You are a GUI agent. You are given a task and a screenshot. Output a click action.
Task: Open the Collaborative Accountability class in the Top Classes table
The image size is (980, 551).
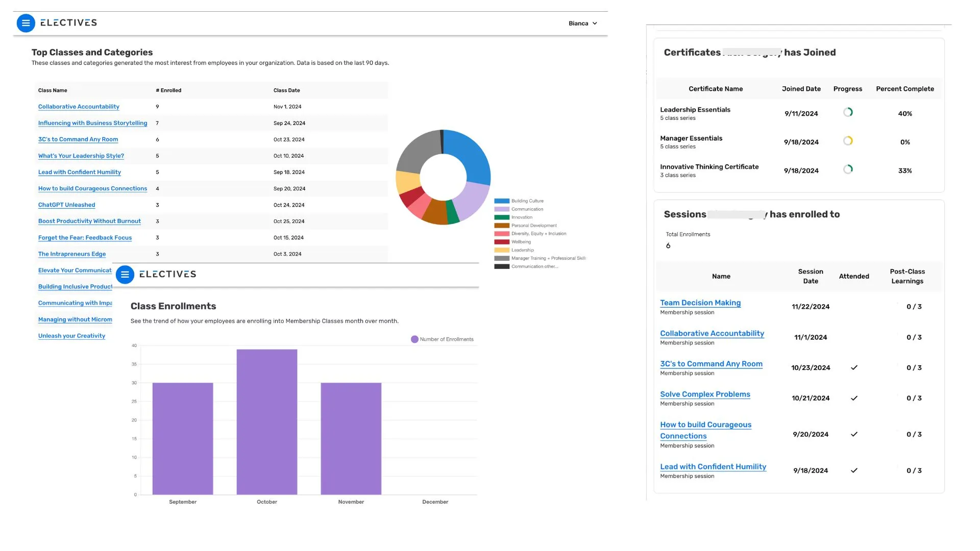click(x=79, y=107)
